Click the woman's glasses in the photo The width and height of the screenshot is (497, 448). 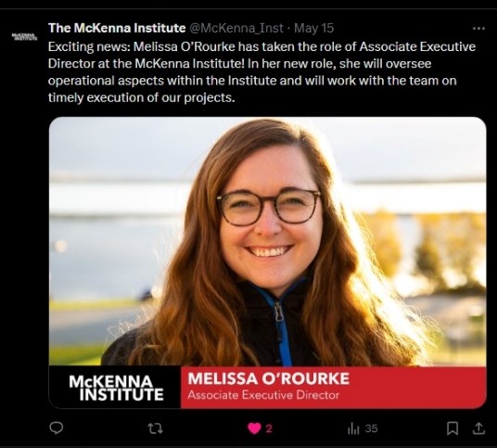coord(269,207)
